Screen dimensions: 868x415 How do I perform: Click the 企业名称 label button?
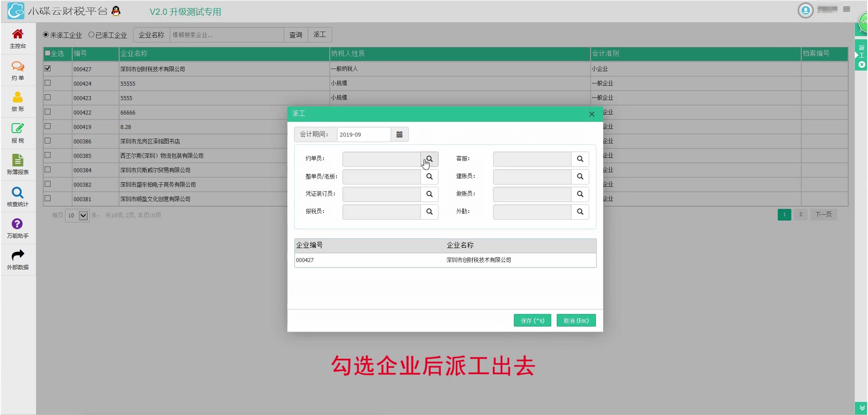click(x=152, y=35)
